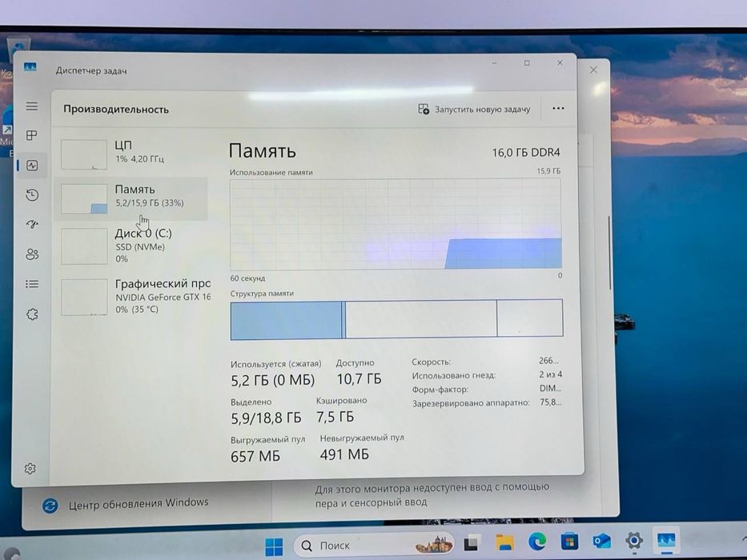This screenshot has height=560, width=747.
Task: Click the free section of memory composition bar
Action: click(530, 318)
